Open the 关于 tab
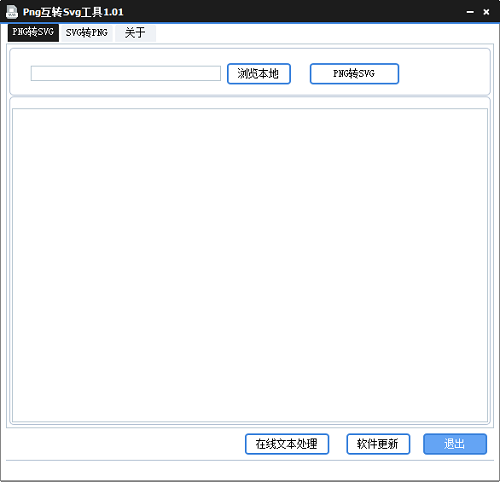 click(x=135, y=33)
